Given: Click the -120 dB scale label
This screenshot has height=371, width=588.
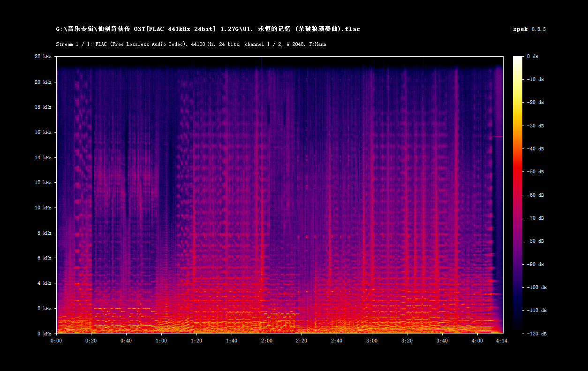Looking at the screenshot, I should (536, 334).
